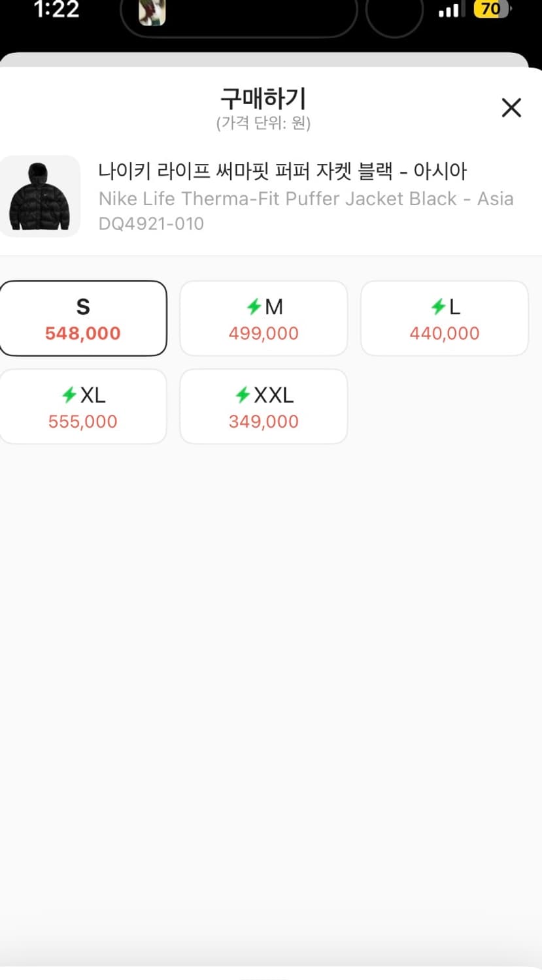
Task: Tap the 1:22 clock in status bar
Action: 57,9
